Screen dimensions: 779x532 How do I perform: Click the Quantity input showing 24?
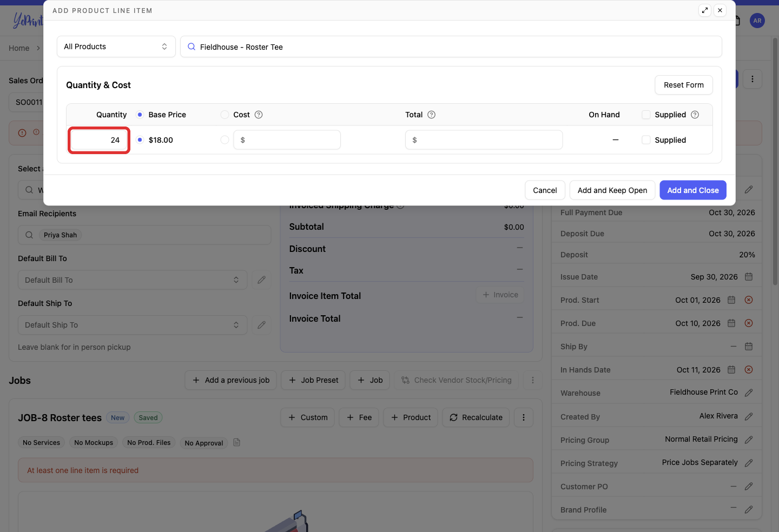(x=99, y=140)
